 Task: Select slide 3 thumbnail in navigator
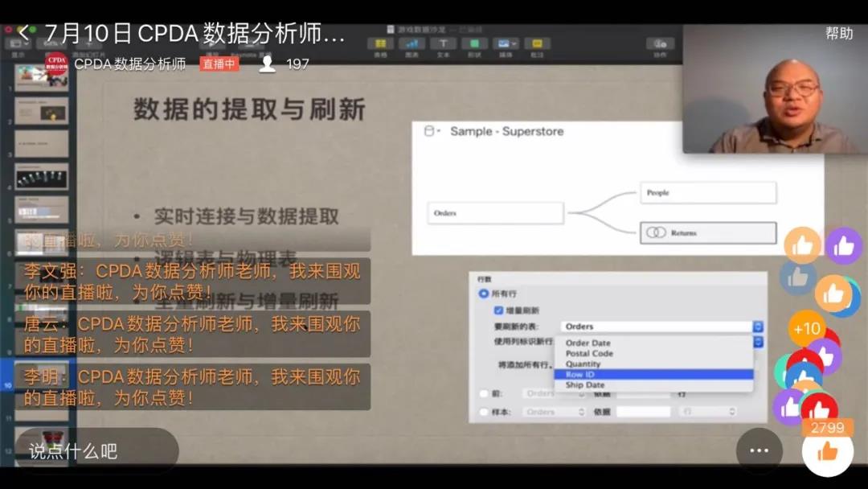point(42,144)
